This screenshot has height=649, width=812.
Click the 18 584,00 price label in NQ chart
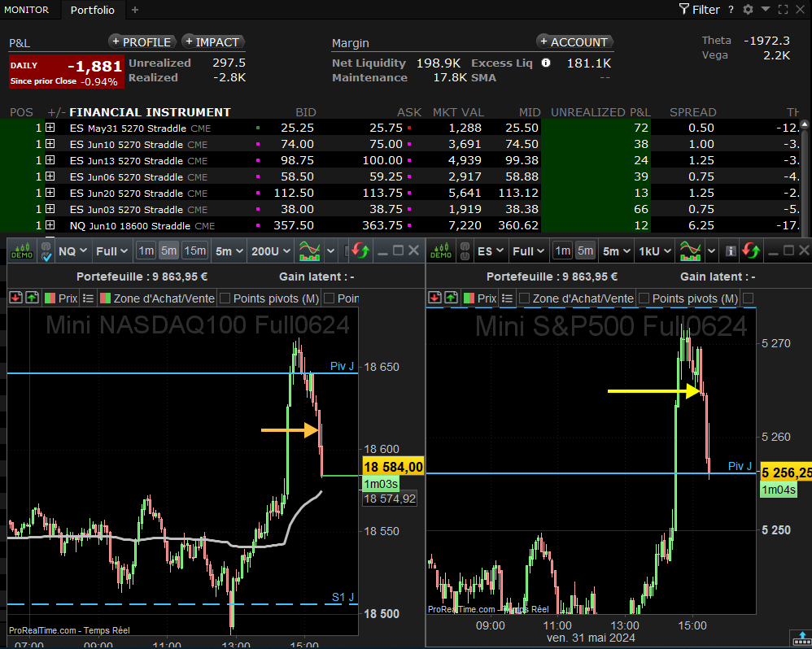coord(393,468)
